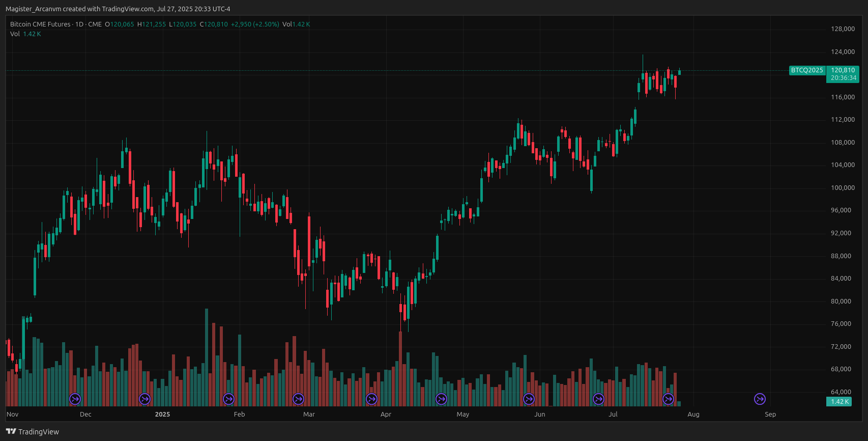The width and height of the screenshot is (868, 441).
Task: Click the 120,810 last price label
Action: (x=843, y=70)
